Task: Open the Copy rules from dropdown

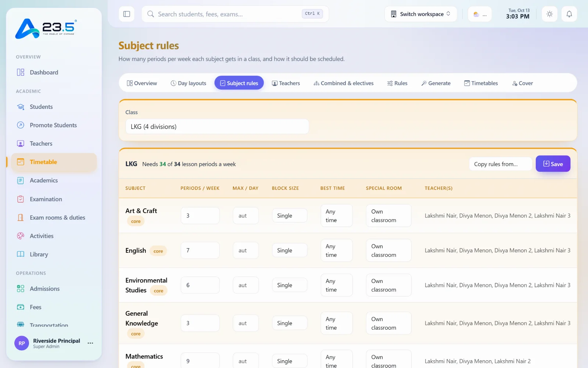Action: point(501,164)
